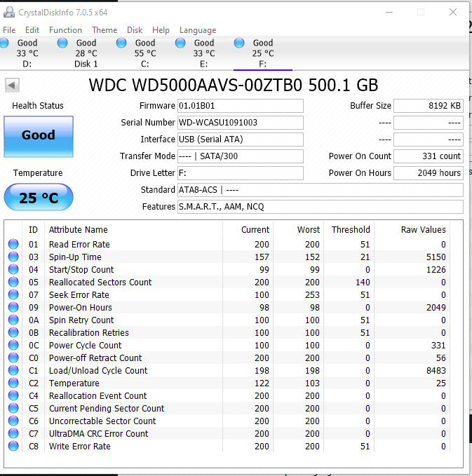Switch to the Disk 1 28 °C tab
Viewport: 472px width, 476px height.
tap(86, 53)
